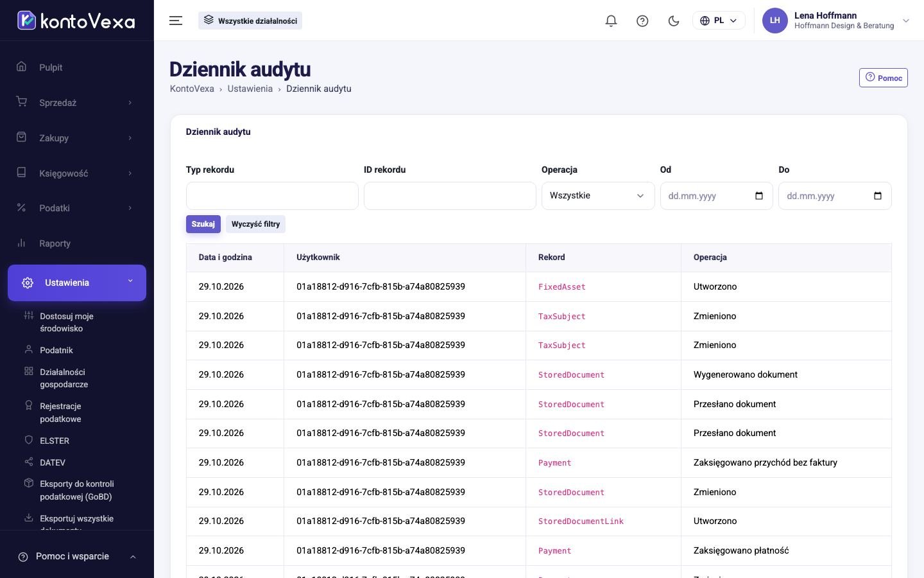Open the PL language dropdown
Image resolution: width=924 pixels, height=578 pixels.
pyautogui.click(x=719, y=21)
